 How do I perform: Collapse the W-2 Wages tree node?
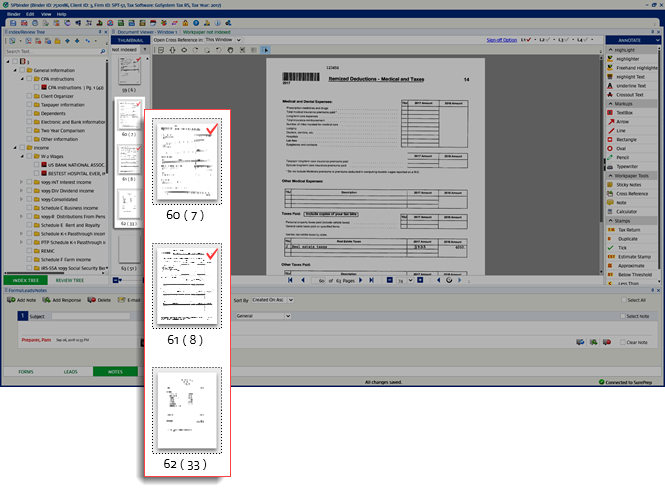pos(19,155)
